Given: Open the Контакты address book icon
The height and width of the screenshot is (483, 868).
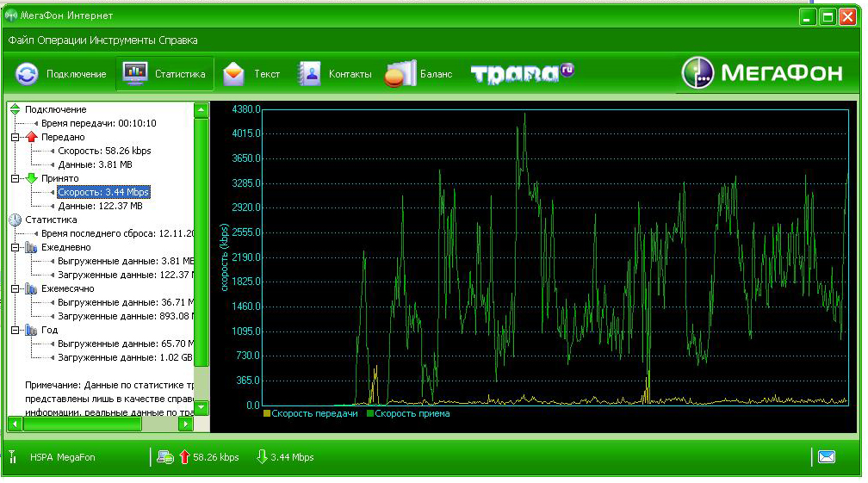Looking at the screenshot, I should click(x=309, y=73).
